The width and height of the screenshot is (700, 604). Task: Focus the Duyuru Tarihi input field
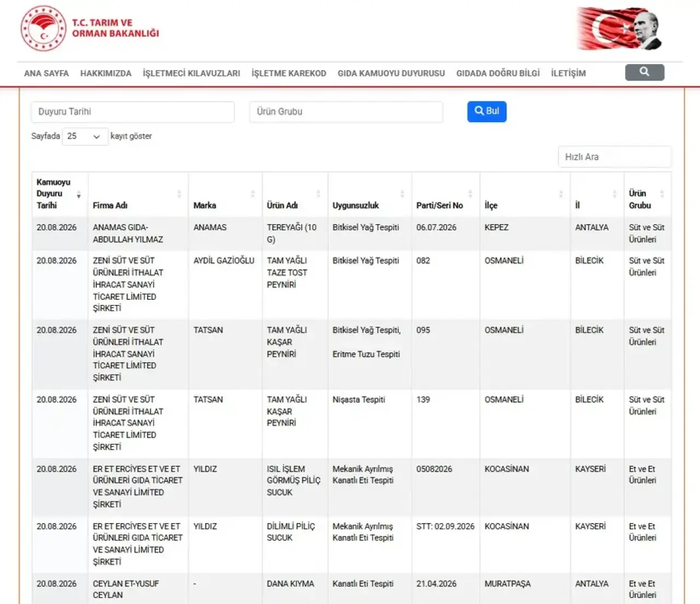(133, 112)
